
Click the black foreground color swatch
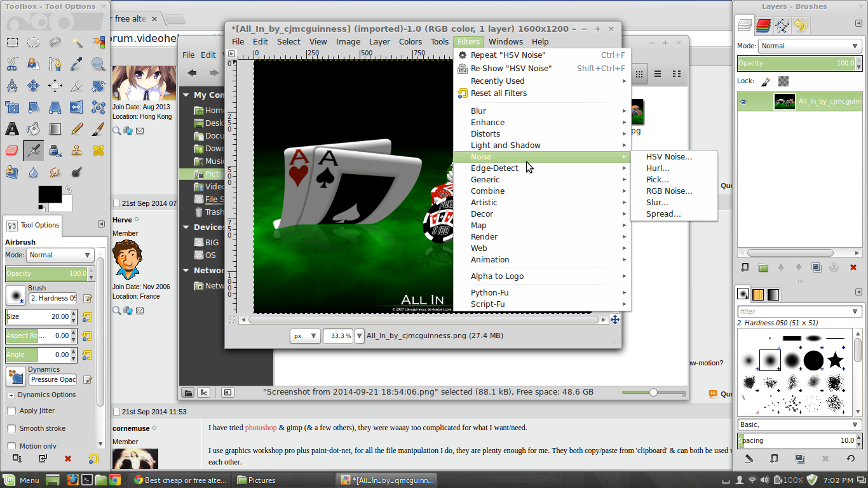click(x=50, y=194)
